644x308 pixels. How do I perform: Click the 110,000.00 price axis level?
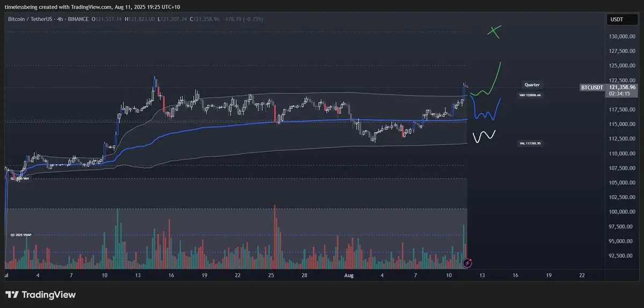pos(622,153)
